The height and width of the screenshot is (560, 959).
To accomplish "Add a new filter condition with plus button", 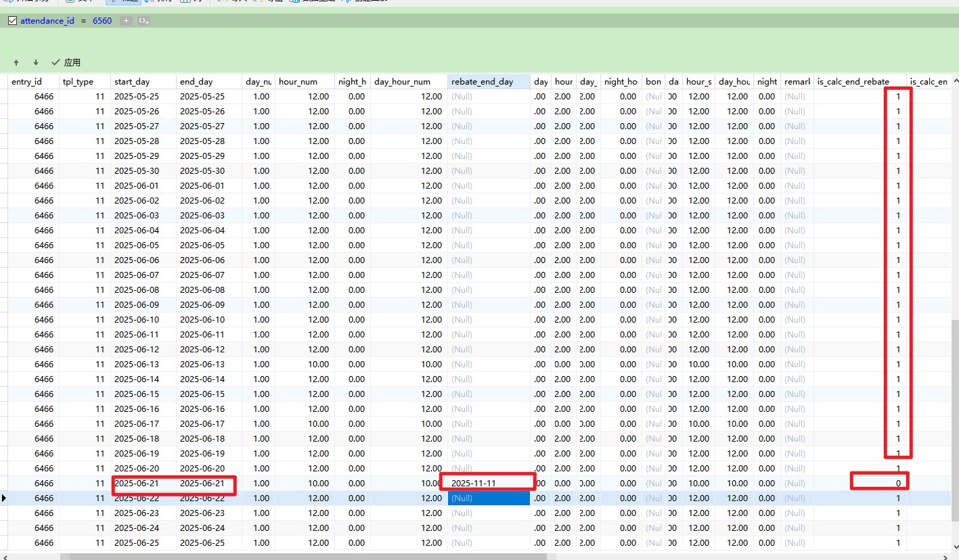I will coord(126,21).
